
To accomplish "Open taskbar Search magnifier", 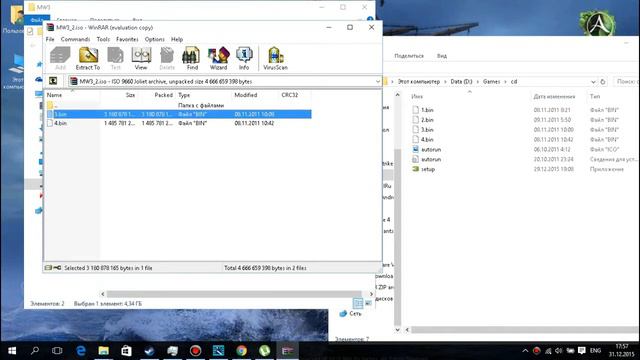I will [35, 351].
